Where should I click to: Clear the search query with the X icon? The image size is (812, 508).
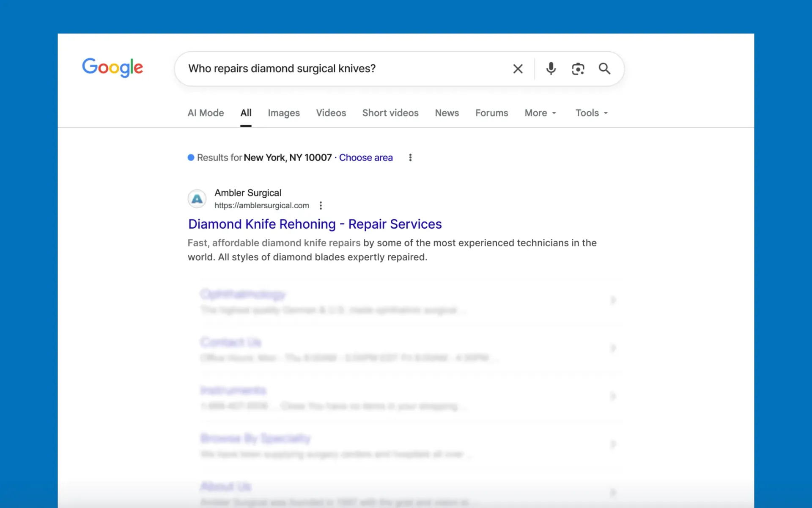pyautogui.click(x=518, y=69)
